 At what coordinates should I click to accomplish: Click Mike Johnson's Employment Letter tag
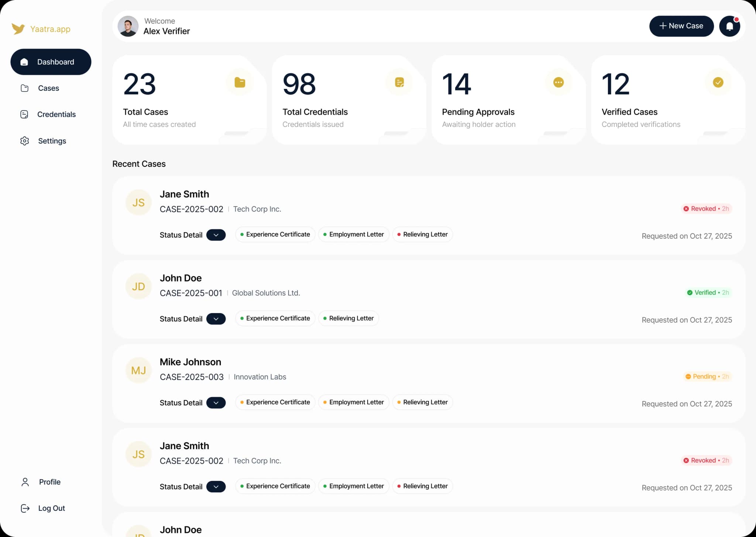(354, 402)
